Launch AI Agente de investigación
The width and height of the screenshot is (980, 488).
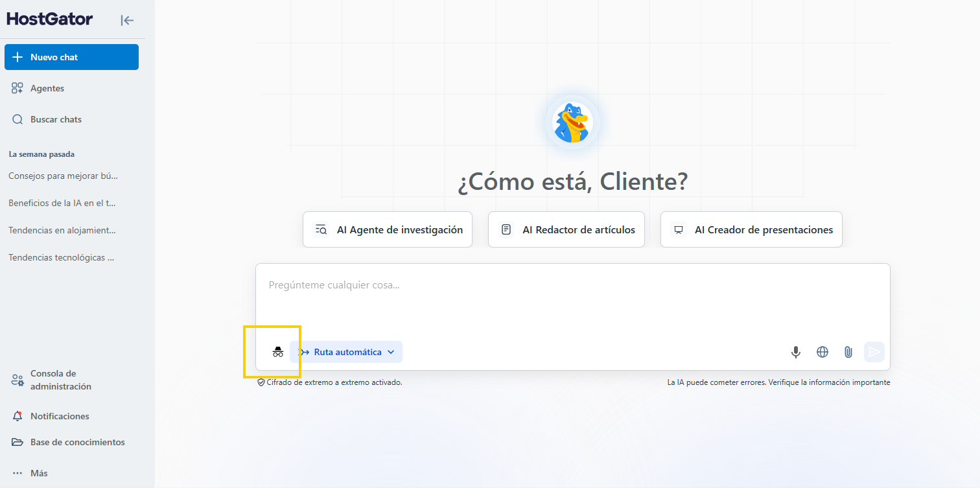(x=388, y=229)
